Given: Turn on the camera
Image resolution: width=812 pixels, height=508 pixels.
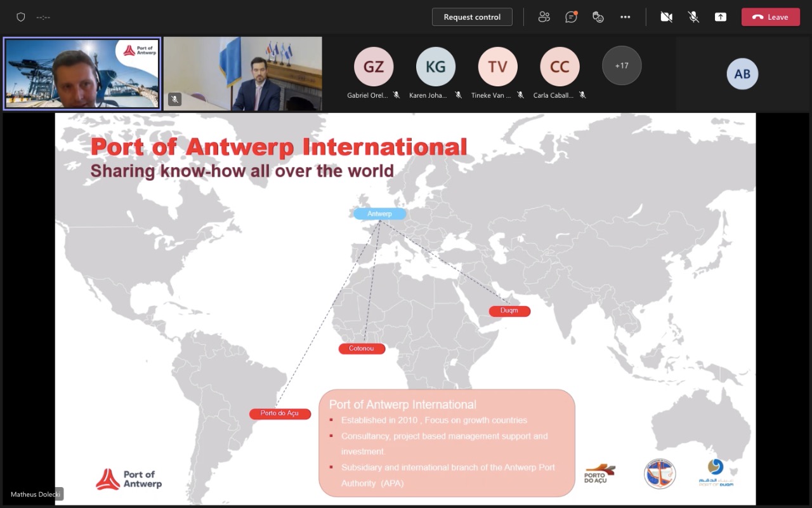Looking at the screenshot, I should click(666, 17).
